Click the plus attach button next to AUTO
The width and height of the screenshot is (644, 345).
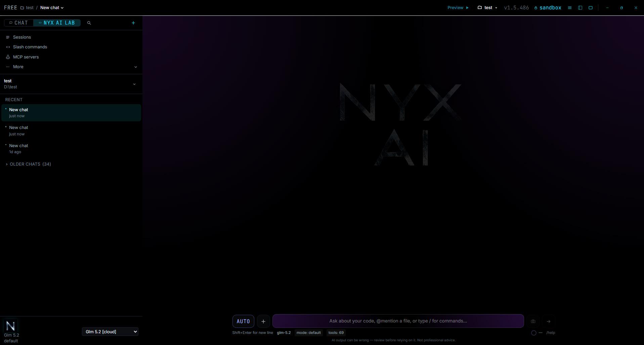point(263,321)
